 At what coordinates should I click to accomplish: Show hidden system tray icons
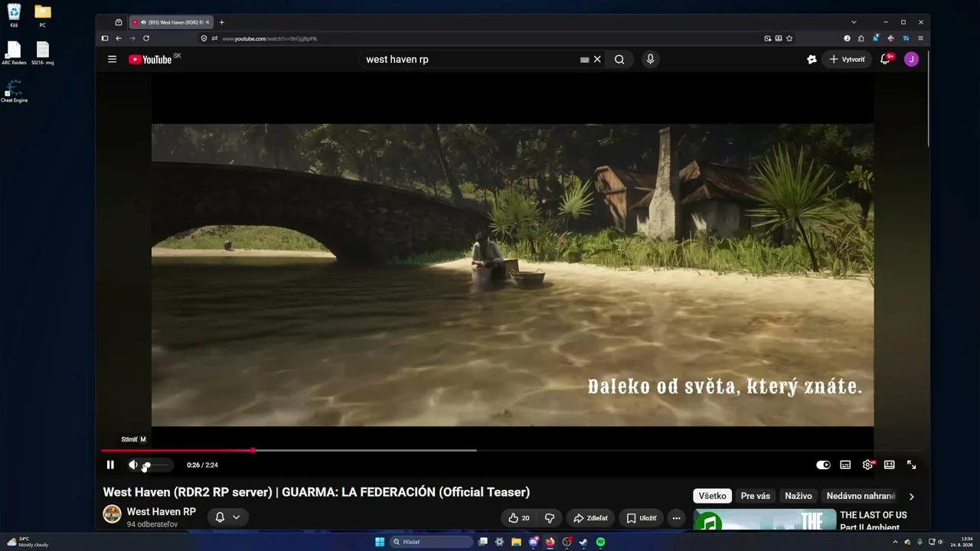pos(895,542)
